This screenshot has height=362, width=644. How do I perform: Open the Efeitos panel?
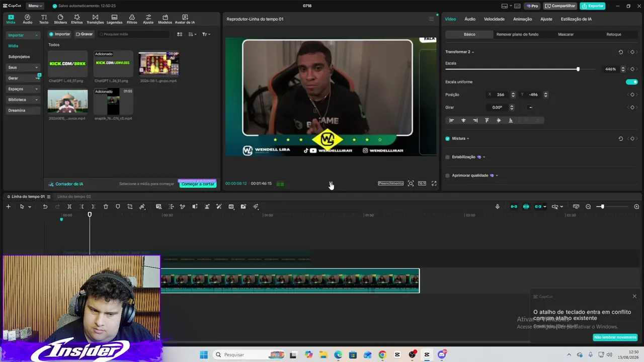(x=77, y=19)
